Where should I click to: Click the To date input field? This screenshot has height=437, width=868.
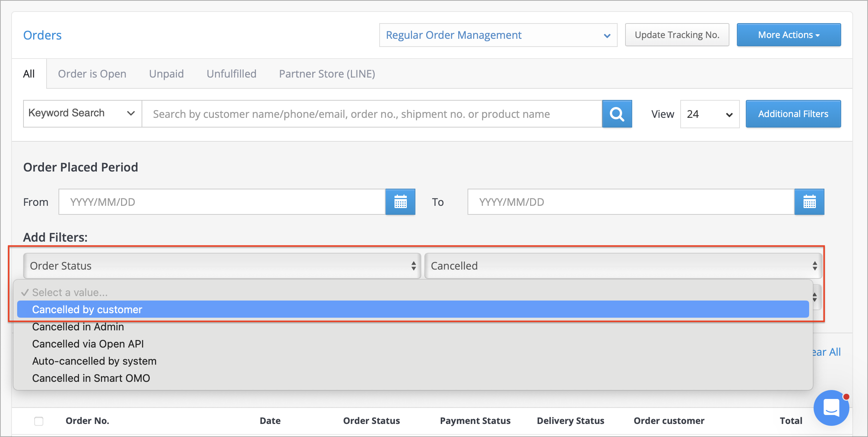(x=631, y=202)
